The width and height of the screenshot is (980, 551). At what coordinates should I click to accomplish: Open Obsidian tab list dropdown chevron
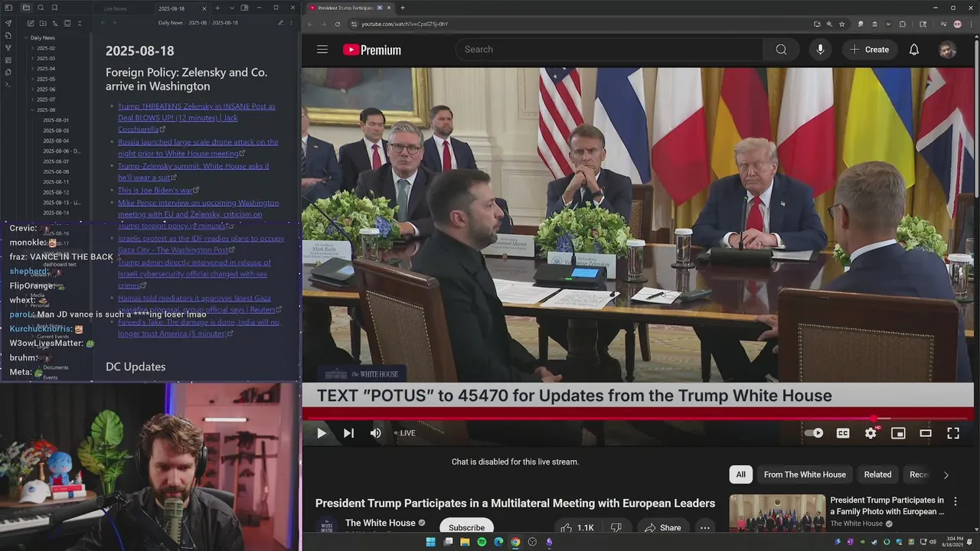232,8
